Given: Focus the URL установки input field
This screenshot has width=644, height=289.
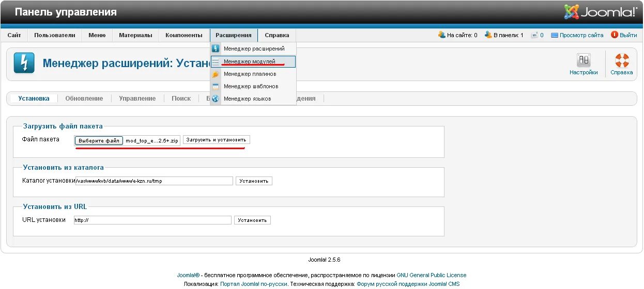Looking at the screenshot, I should pos(152,220).
